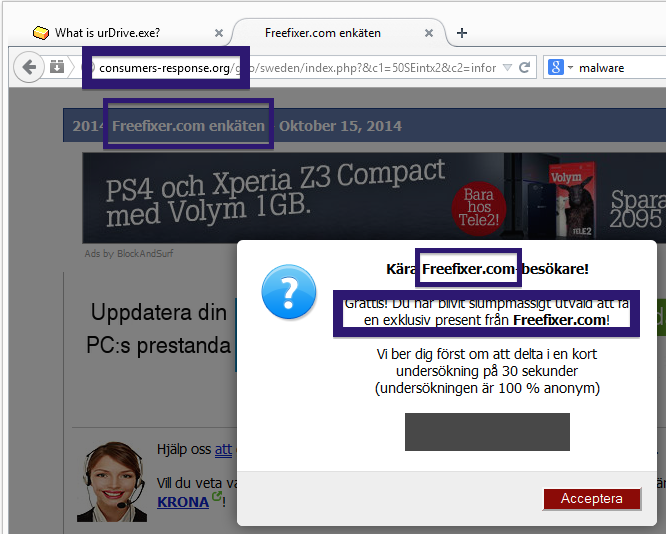Go back using the browser back arrow
Image resolution: width=666 pixels, height=534 pixels.
pyautogui.click(x=28, y=67)
